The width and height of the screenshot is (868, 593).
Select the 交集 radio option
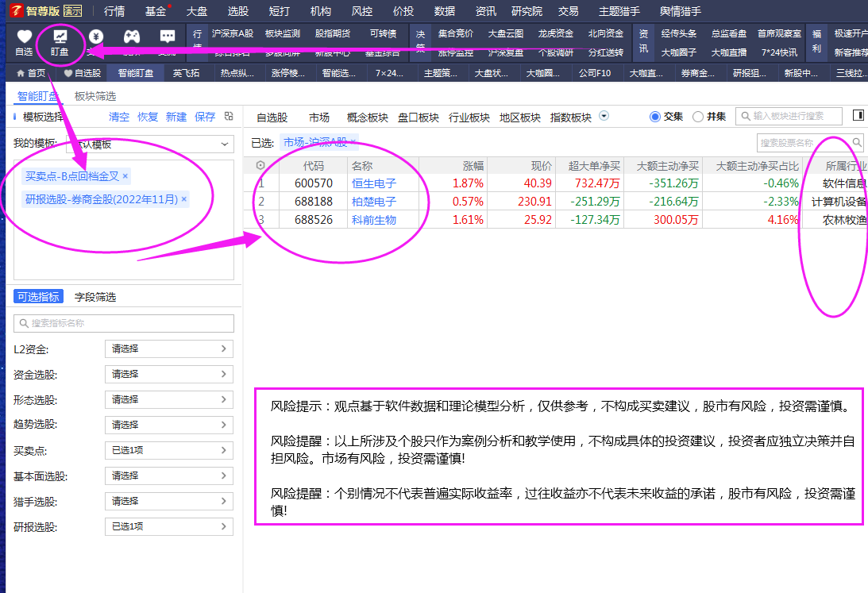coord(655,117)
